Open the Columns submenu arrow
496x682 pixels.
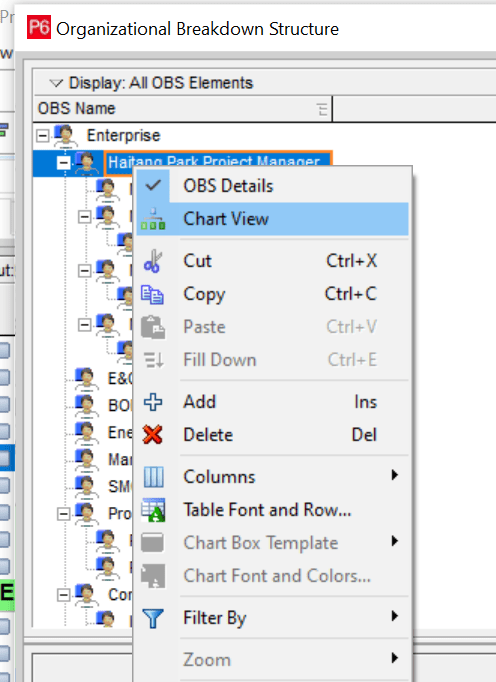pyautogui.click(x=395, y=475)
